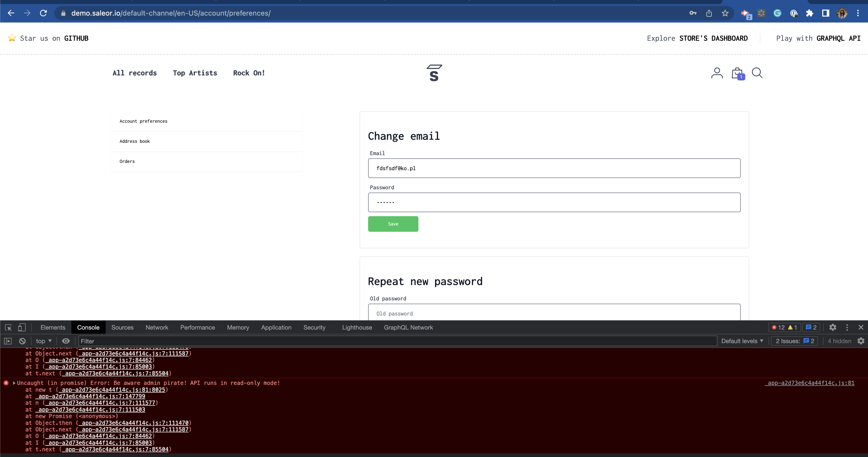Show the console sidebar panel
Viewport: 868px width, 457px height.
coord(7,341)
